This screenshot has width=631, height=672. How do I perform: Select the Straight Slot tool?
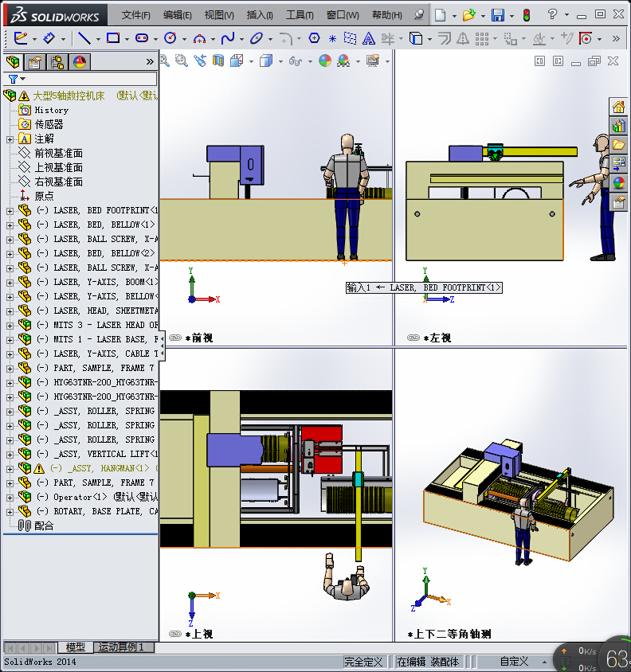point(142,38)
